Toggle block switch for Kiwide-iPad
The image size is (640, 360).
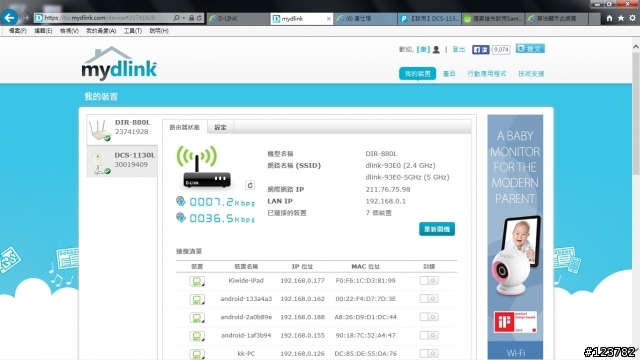pos(429,280)
